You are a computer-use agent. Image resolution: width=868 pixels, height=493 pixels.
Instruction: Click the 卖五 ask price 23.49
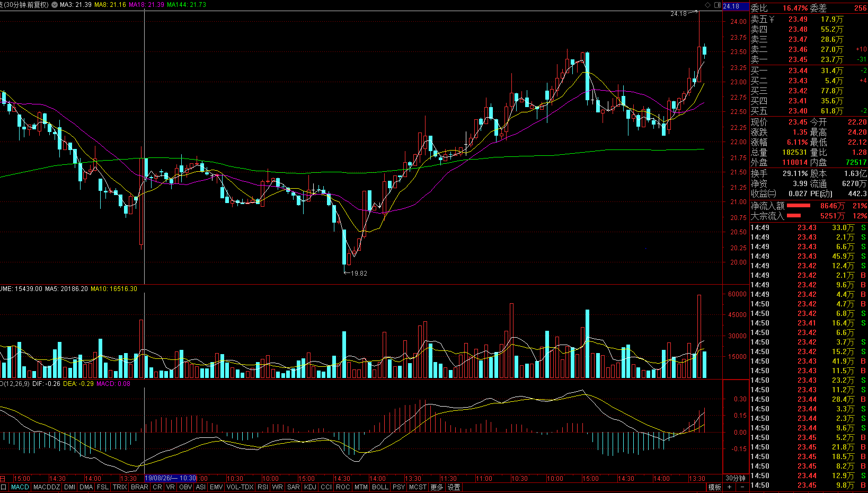click(798, 19)
